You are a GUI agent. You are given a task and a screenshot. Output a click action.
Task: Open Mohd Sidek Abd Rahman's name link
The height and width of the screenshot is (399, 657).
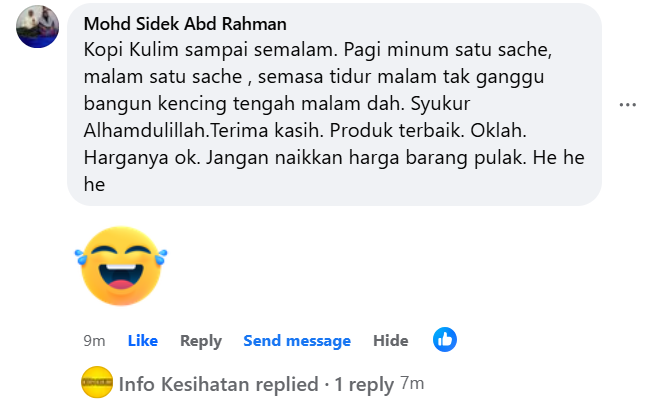pos(185,24)
